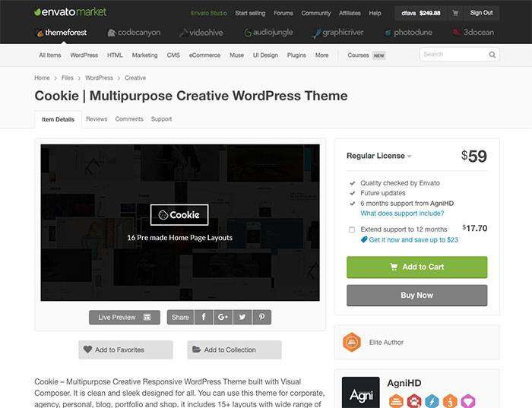The height and width of the screenshot is (408, 532).
Task: Open the WordPress category menu
Action: (x=84, y=55)
